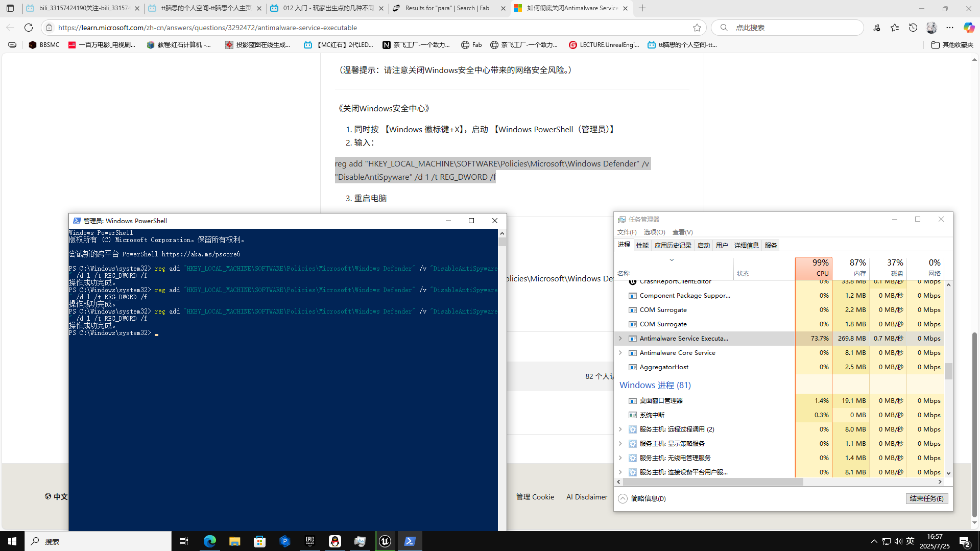Switch to 性能 tab in Task Manager
The width and height of the screenshot is (980, 551).
[x=642, y=246]
